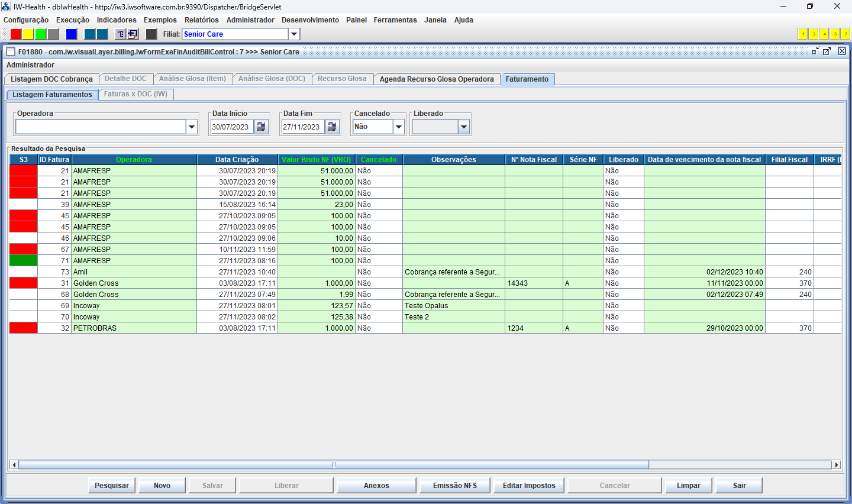Click the F01880 window form icon
The height and width of the screenshot is (504, 852).
coord(11,51)
